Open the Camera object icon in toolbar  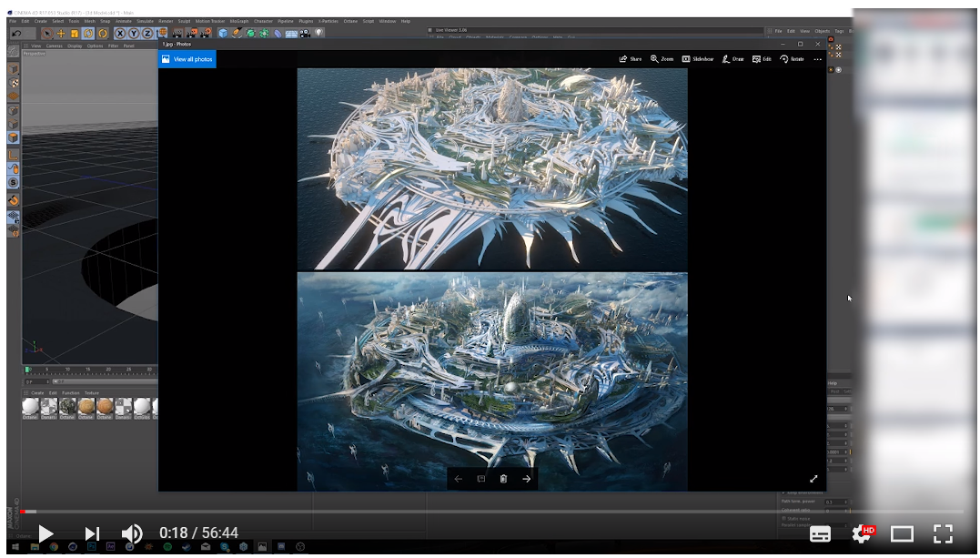(305, 33)
